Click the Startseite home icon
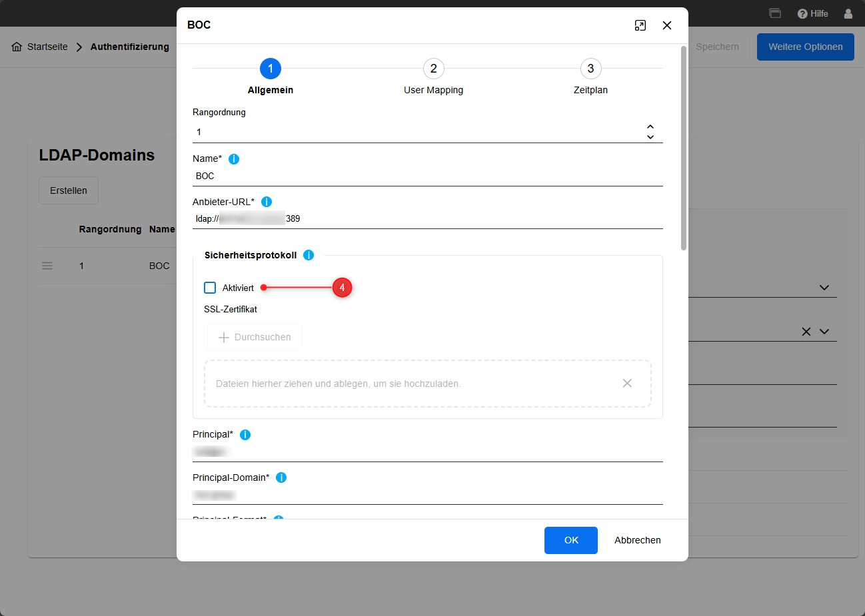 [17, 47]
